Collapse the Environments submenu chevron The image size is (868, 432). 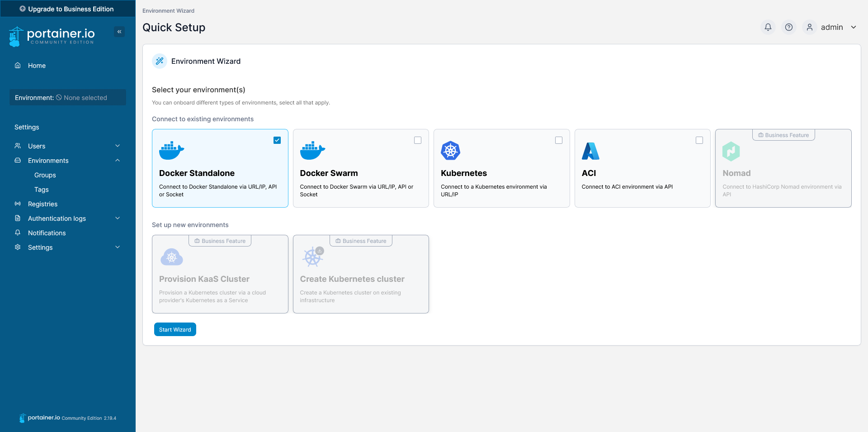(118, 160)
